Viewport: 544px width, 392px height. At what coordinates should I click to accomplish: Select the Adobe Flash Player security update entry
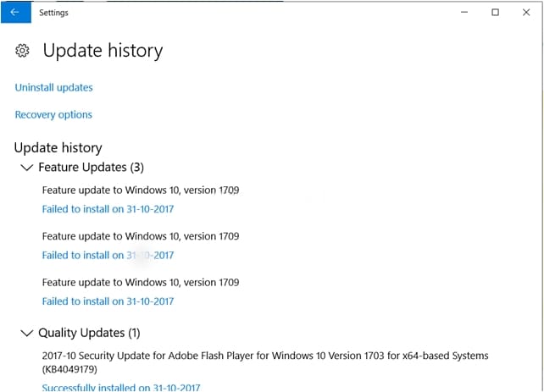click(x=264, y=356)
